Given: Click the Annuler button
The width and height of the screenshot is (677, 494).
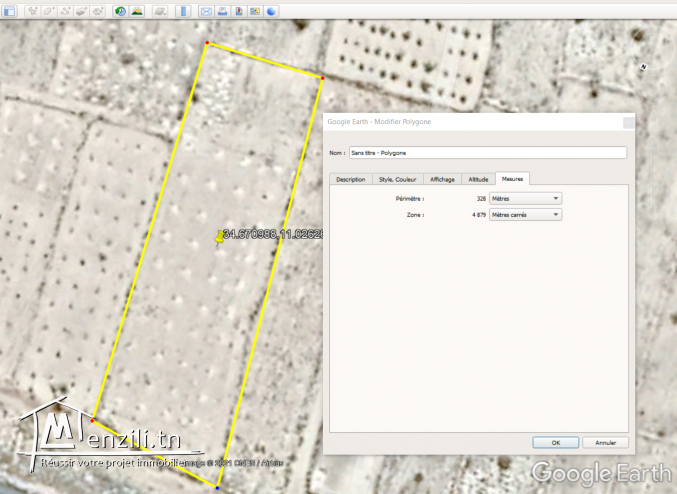Looking at the screenshot, I should (x=605, y=442).
